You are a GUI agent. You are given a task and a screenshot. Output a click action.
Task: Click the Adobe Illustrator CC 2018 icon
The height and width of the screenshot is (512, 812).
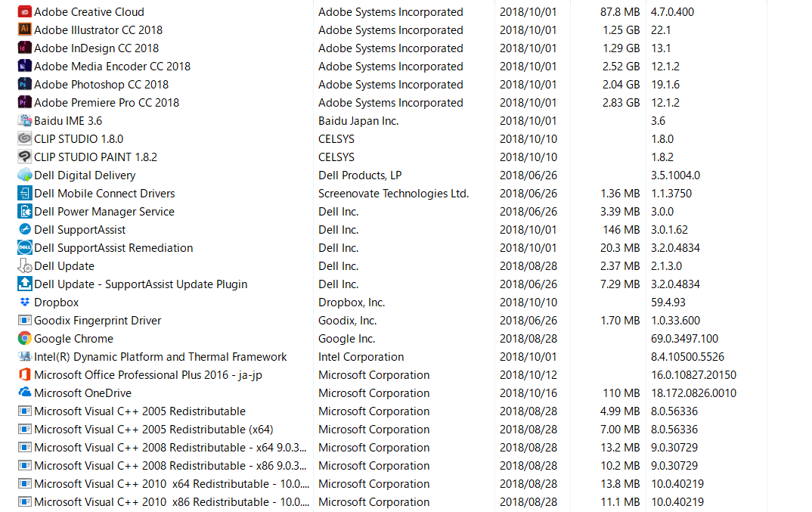click(x=24, y=30)
